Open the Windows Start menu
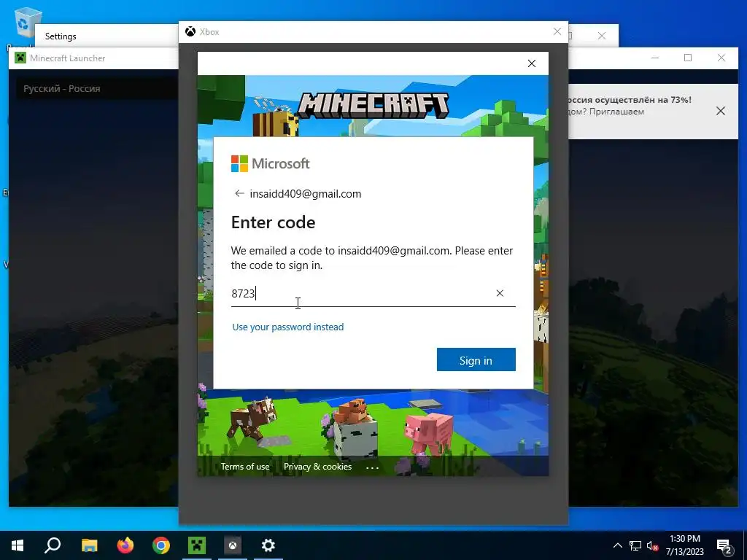Screen dimensions: 747x560 pos(18,545)
